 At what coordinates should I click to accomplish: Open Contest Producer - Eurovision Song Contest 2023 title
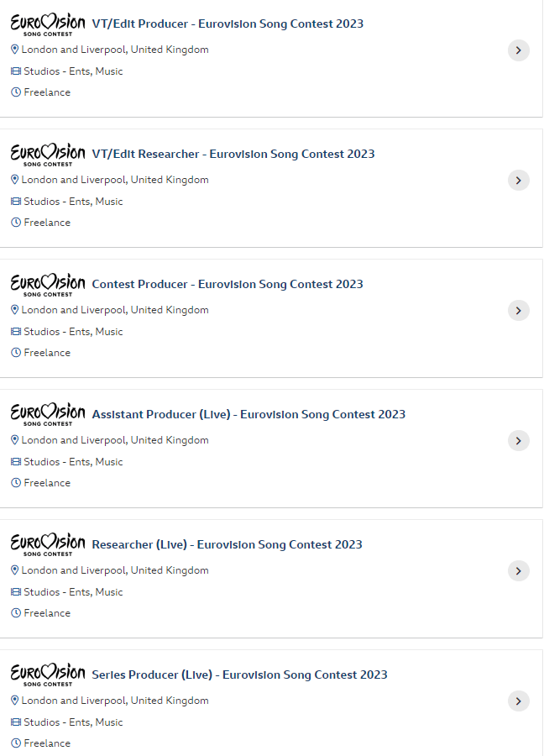tap(228, 284)
